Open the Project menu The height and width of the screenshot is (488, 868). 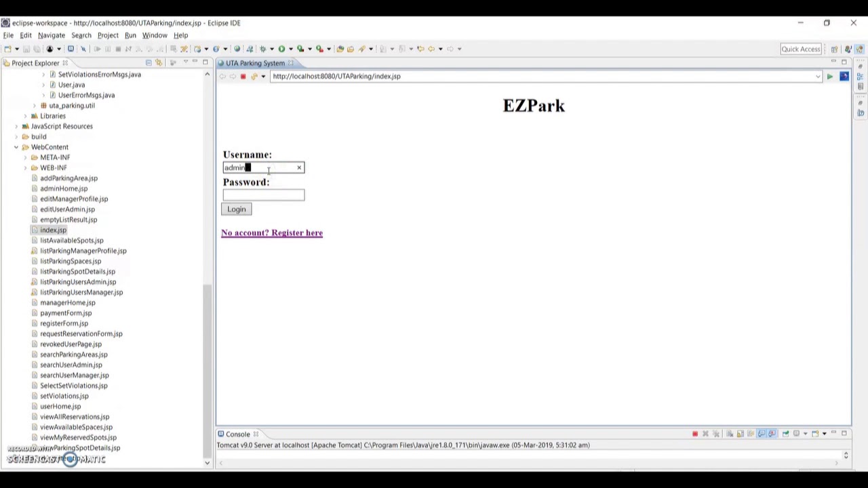coord(108,35)
